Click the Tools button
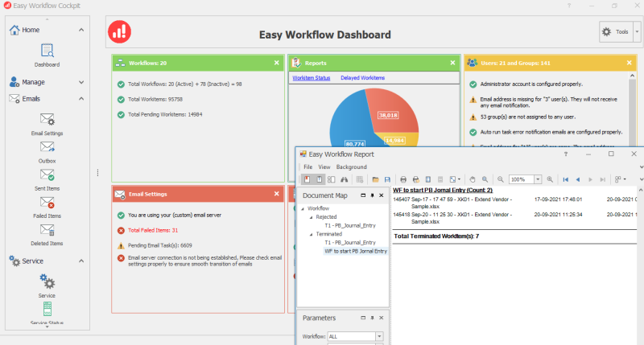644x345 pixels. (x=616, y=32)
